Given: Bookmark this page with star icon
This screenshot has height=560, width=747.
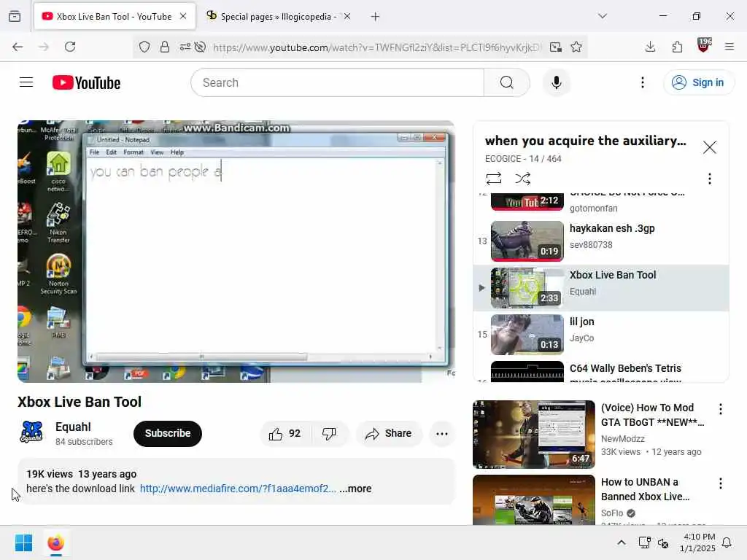Looking at the screenshot, I should click(576, 47).
